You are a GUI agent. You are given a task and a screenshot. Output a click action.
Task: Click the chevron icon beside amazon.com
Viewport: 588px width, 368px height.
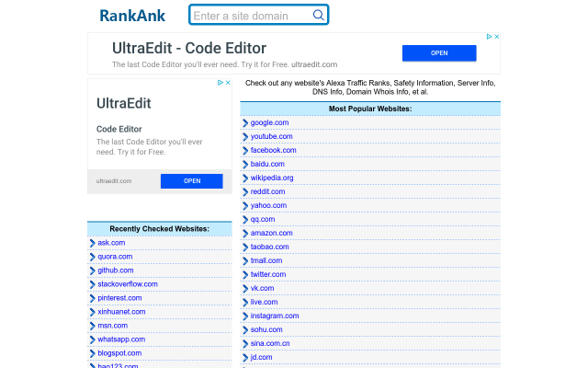pyautogui.click(x=245, y=234)
